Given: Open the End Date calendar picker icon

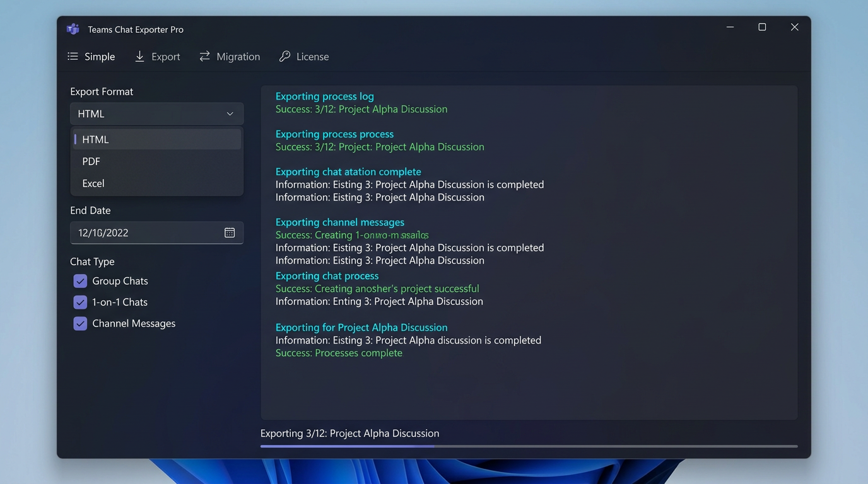Looking at the screenshot, I should [x=230, y=233].
